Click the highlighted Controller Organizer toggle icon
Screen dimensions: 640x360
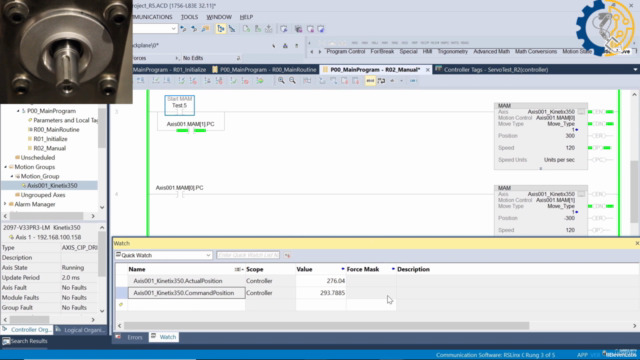pos(221,29)
